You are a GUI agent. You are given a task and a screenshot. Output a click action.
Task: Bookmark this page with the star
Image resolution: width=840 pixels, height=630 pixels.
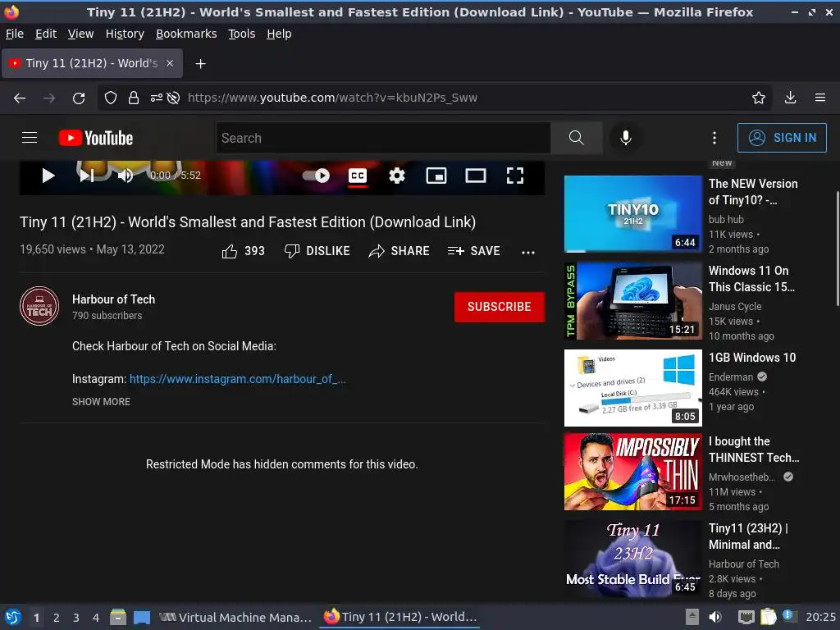pyautogui.click(x=758, y=98)
